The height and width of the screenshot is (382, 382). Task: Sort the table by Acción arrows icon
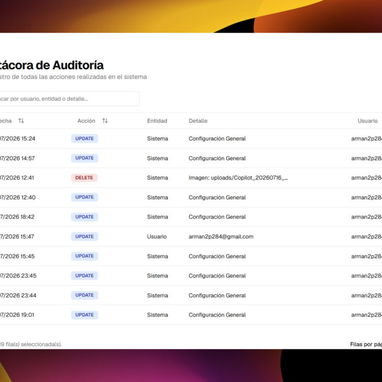click(x=105, y=121)
